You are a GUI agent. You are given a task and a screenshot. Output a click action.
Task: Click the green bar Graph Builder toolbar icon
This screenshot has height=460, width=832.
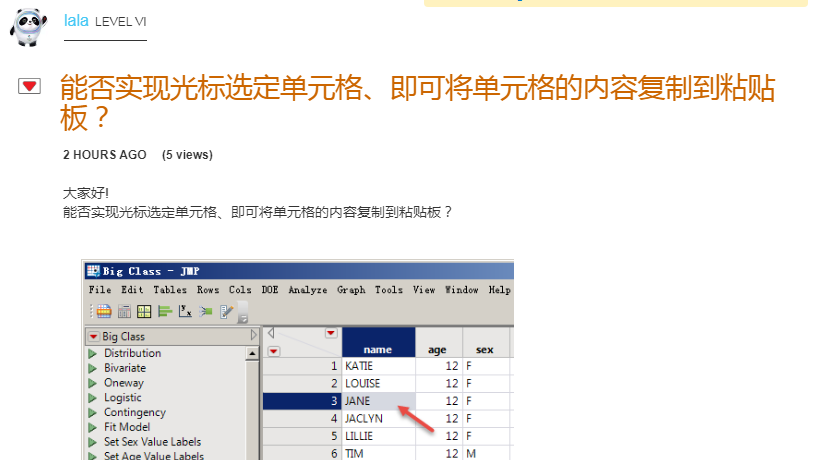click(x=165, y=311)
